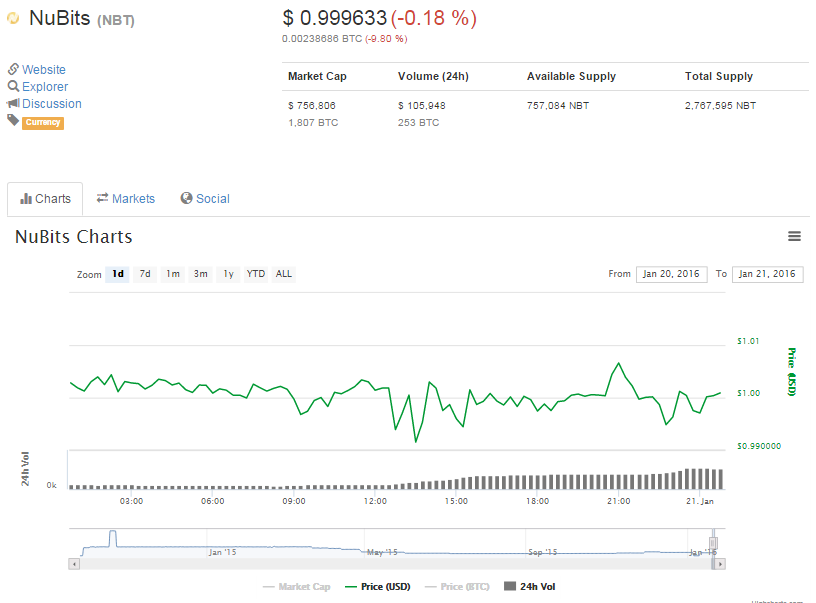Screen dimensions: 816x603
Task: Switch to the Markets tab
Action: click(x=126, y=199)
